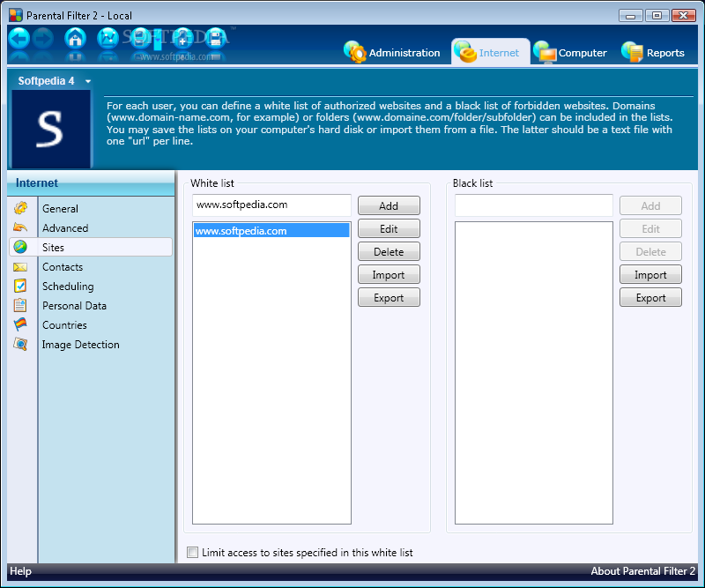
Task: Click Delete in the White list
Action: pyautogui.click(x=389, y=251)
